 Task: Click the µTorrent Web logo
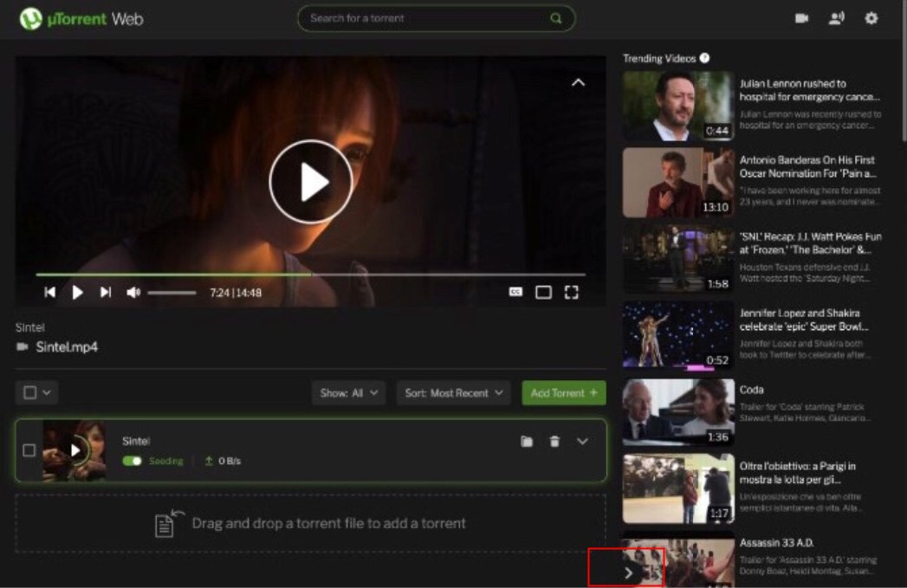tap(81, 19)
